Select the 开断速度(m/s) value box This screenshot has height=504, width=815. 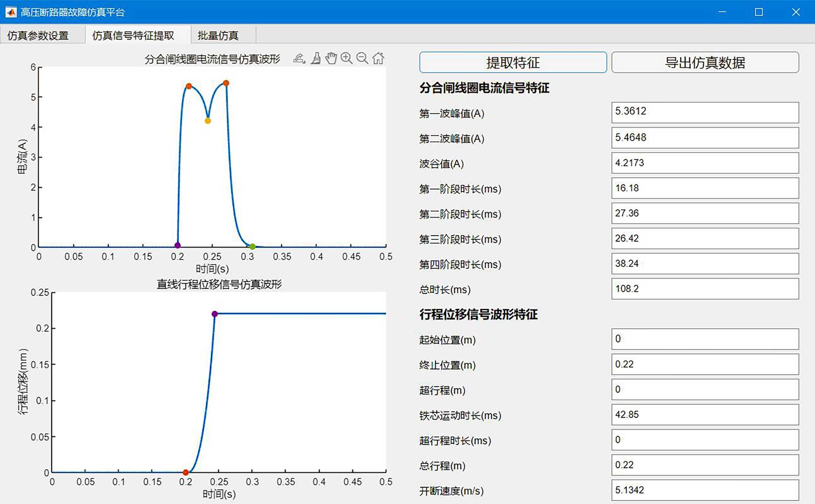pyautogui.click(x=705, y=490)
